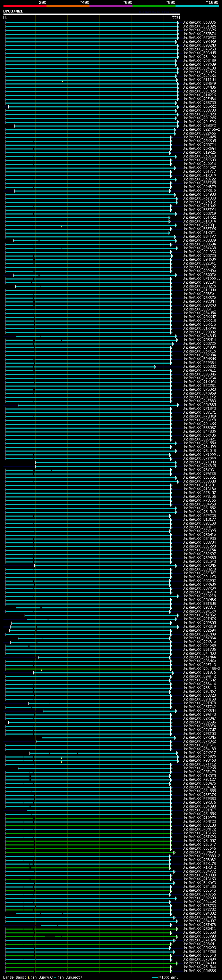Image resolution: width=222 pixels, height=980 pixels.
Task: Select hit label UniRef100_Q9LEP3
Action: click(x=199, y=122)
